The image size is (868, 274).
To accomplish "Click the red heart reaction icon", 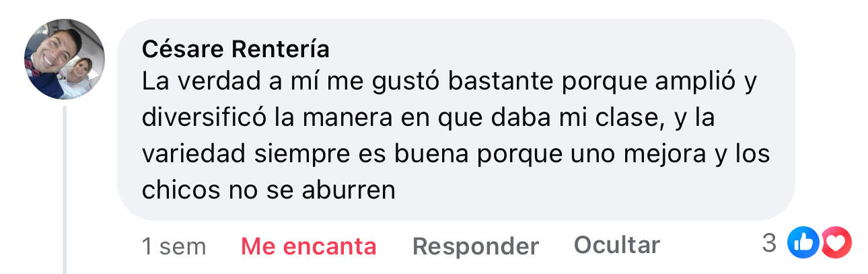I will coord(836,244).
